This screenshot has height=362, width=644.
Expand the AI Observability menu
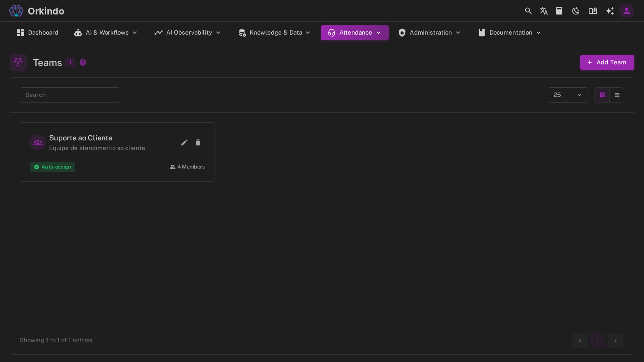(x=188, y=33)
